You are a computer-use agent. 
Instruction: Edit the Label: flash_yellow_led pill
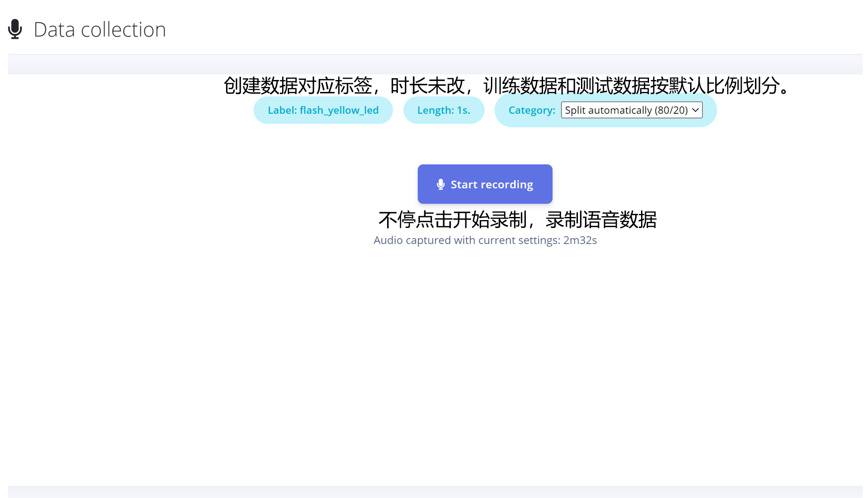pyautogui.click(x=323, y=110)
